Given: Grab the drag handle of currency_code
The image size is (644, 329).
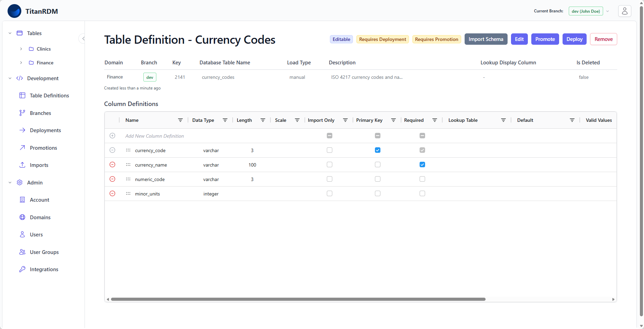Looking at the screenshot, I should point(128,150).
